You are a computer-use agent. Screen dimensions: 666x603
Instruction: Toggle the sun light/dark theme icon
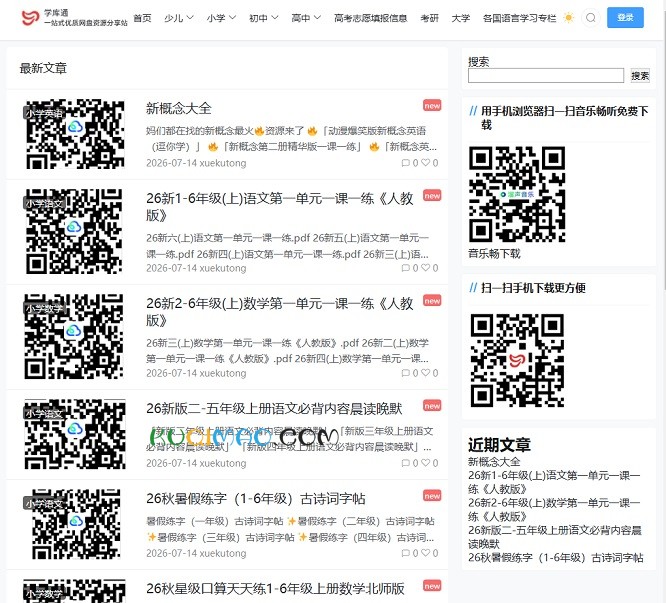[568, 18]
